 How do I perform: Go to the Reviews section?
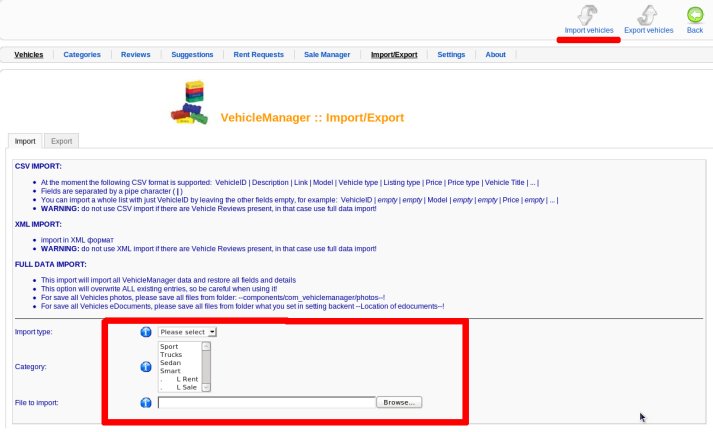[136, 55]
